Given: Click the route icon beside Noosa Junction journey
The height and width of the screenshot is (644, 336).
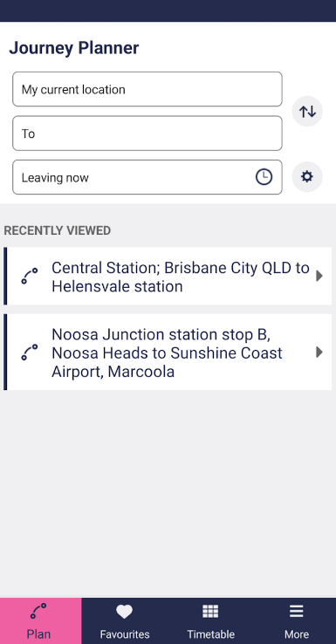Looking at the screenshot, I should coord(30,353).
